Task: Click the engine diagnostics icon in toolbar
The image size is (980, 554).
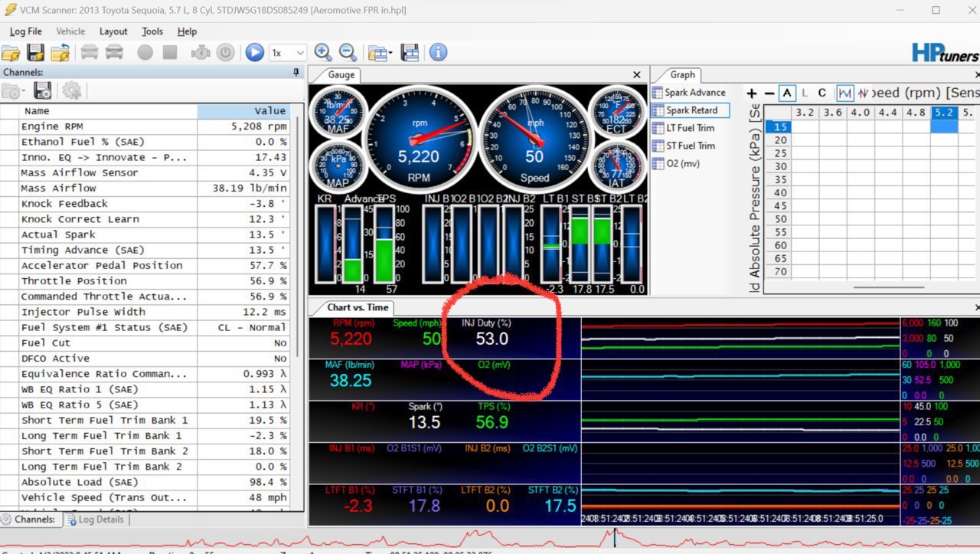Action: 200,53
